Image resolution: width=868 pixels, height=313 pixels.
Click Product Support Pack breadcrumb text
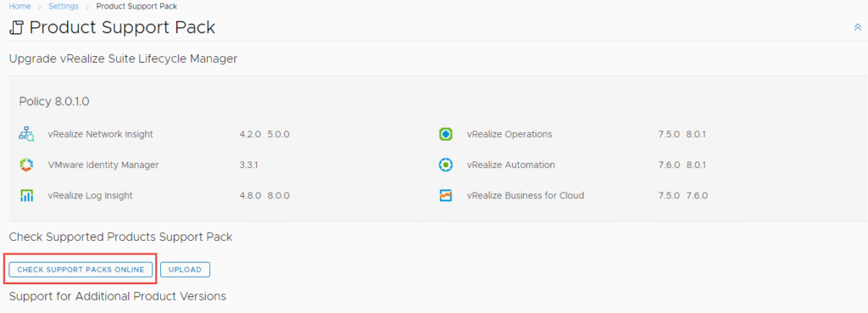136,6
